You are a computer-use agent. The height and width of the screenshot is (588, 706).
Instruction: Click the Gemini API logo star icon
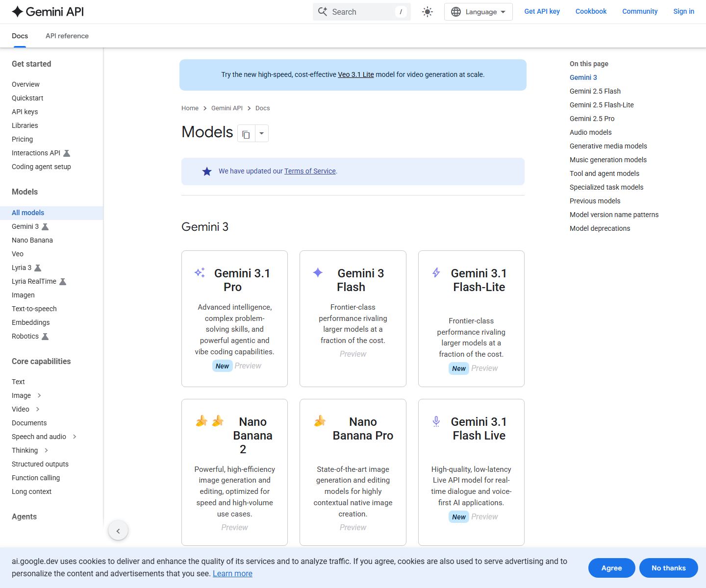[x=18, y=12]
